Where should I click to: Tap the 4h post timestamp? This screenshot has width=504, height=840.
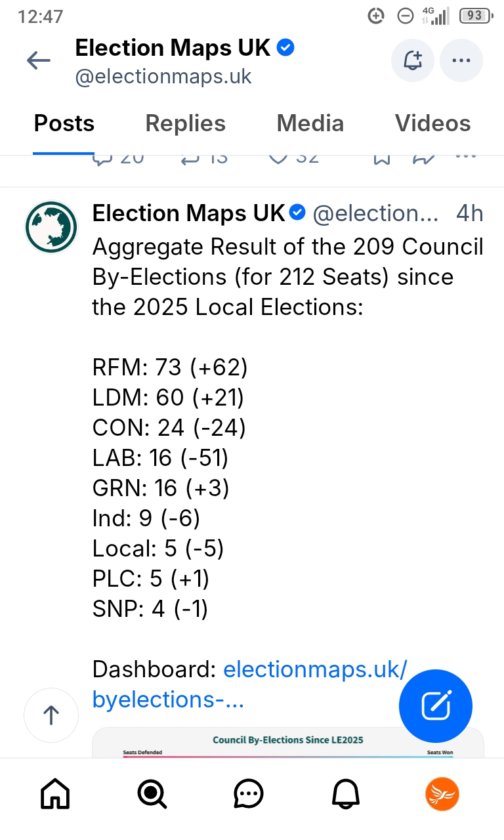pos(469,213)
